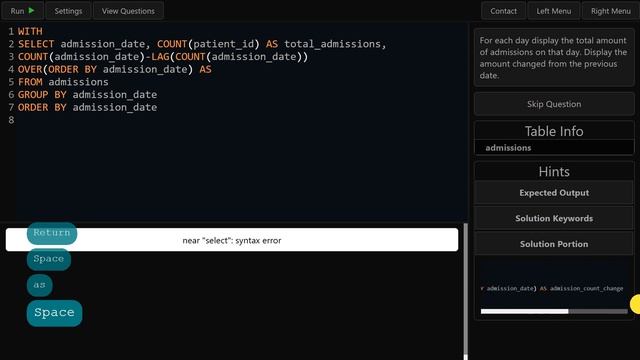Click LAG function on line 3
The height and width of the screenshot is (360, 640).
click(160, 57)
